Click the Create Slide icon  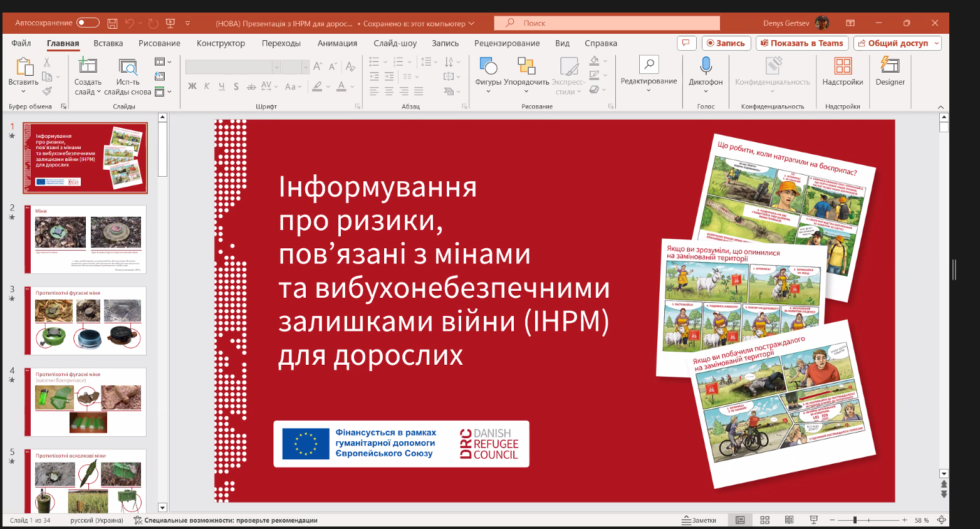[87, 66]
